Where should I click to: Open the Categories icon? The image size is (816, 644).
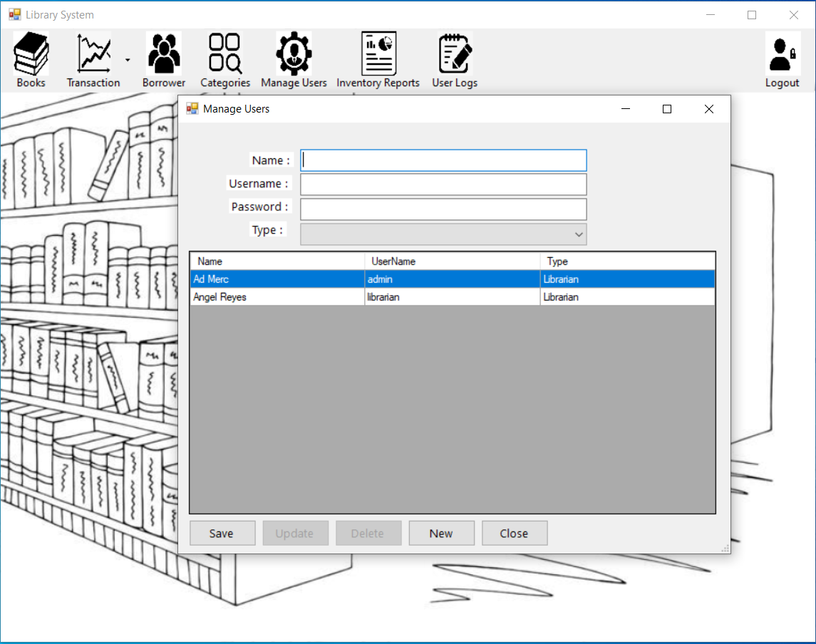tap(225, 55)
